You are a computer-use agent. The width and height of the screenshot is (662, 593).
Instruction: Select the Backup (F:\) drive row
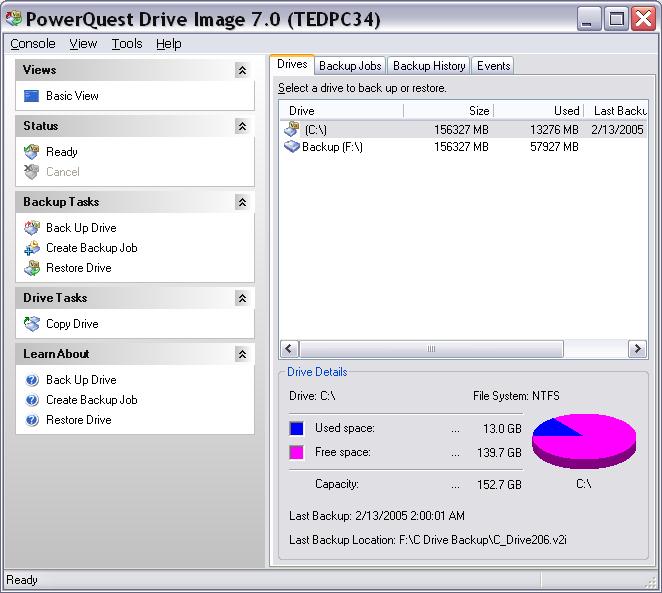pyautogui.click(x=463, y=147)
